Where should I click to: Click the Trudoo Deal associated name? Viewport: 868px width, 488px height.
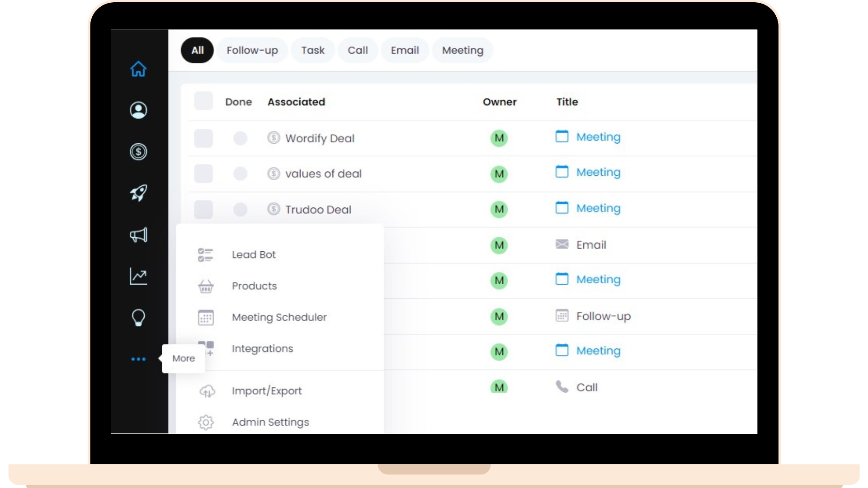tap(318, 210)
